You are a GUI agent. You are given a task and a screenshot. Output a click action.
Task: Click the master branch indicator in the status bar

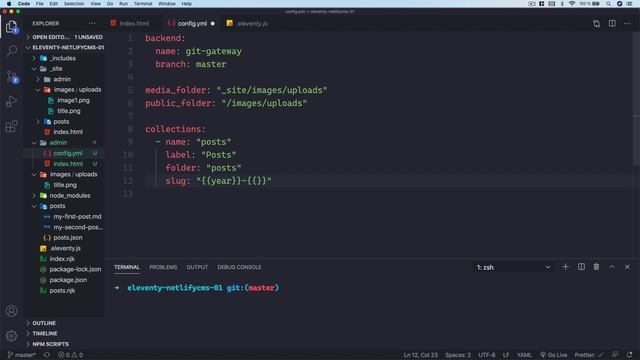22,355
